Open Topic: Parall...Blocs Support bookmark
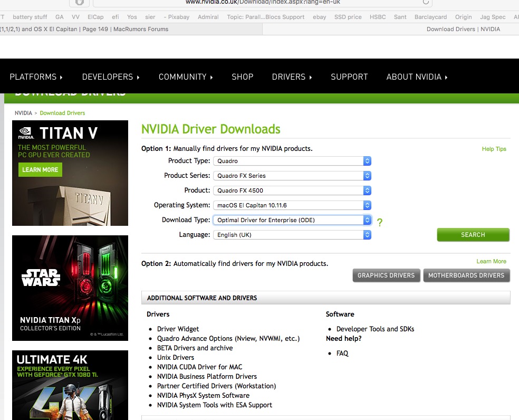 point(265,17)
